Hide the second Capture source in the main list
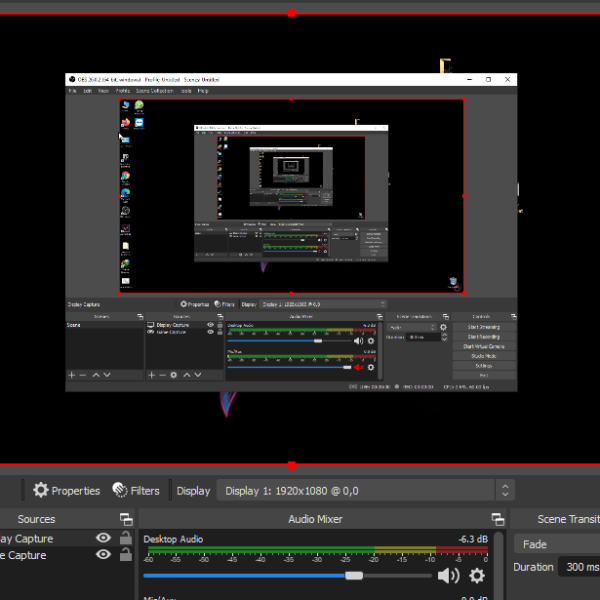The width and height of the screenshot is (600, 600). click(103, 554)
